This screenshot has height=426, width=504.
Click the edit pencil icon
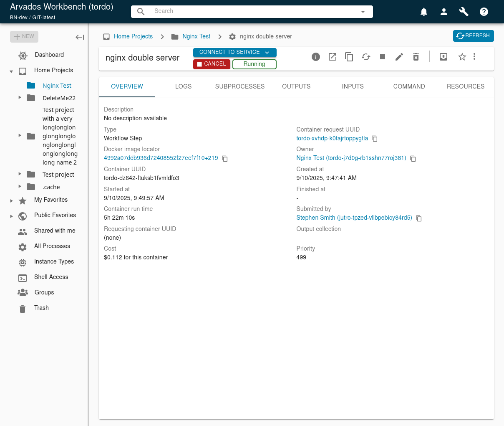pos(399,57)
